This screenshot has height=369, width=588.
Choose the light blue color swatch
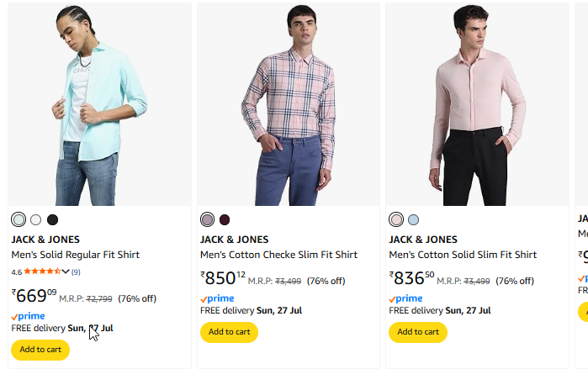413,219
